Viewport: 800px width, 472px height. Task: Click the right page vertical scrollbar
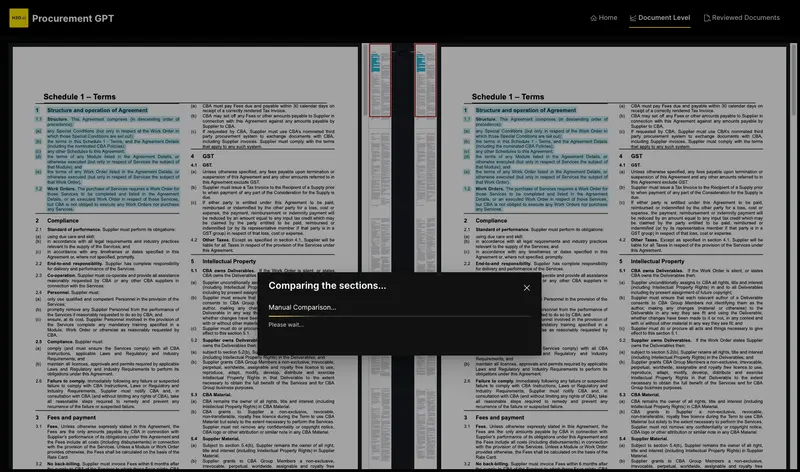click(793, 79)
